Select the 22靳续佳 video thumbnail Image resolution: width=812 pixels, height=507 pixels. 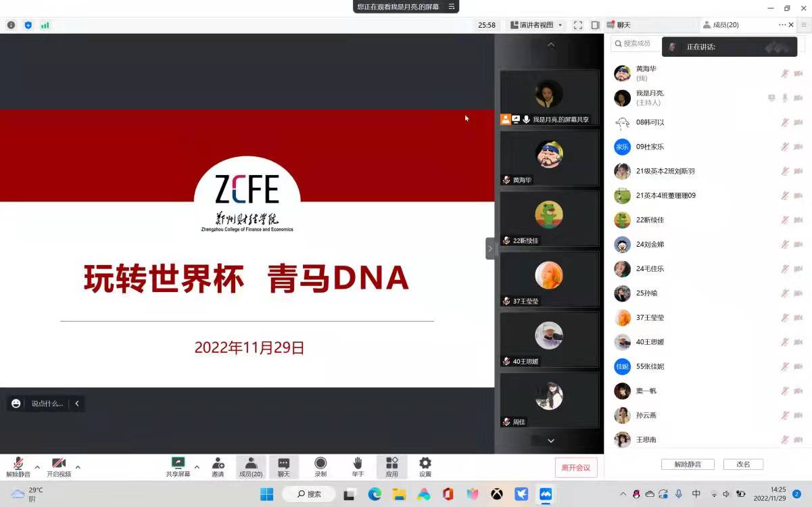(x=549, y=218)
